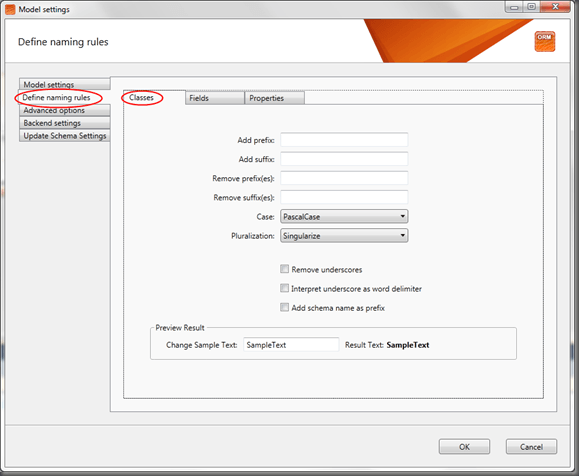
Task: Select the Classes tab
Action: 154,98
